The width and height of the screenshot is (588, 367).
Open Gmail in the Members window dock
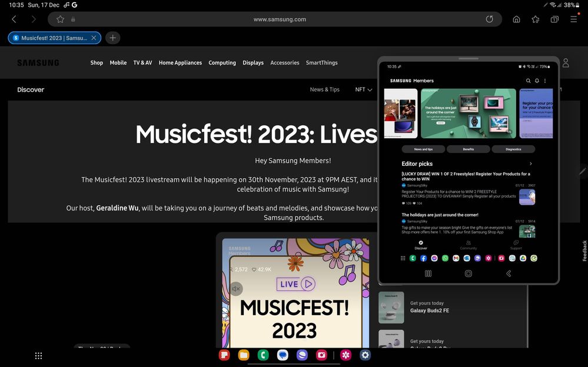(456, 258)
